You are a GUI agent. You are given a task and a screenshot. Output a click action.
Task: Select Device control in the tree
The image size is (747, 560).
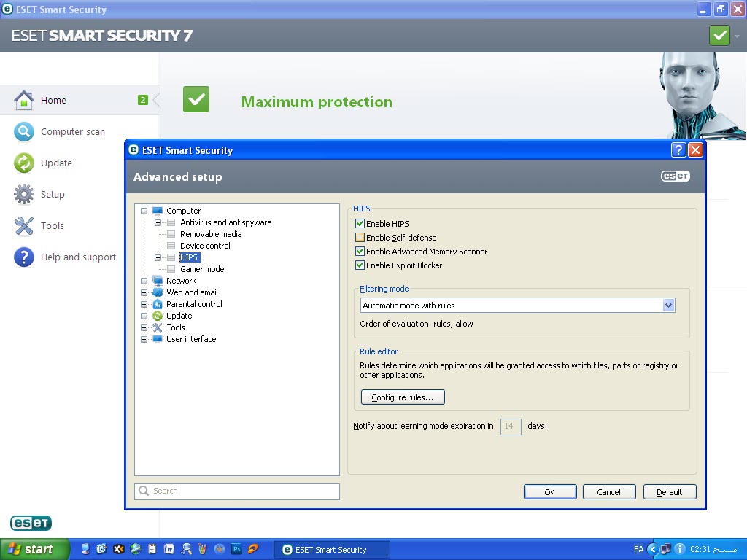pos(205,246)
